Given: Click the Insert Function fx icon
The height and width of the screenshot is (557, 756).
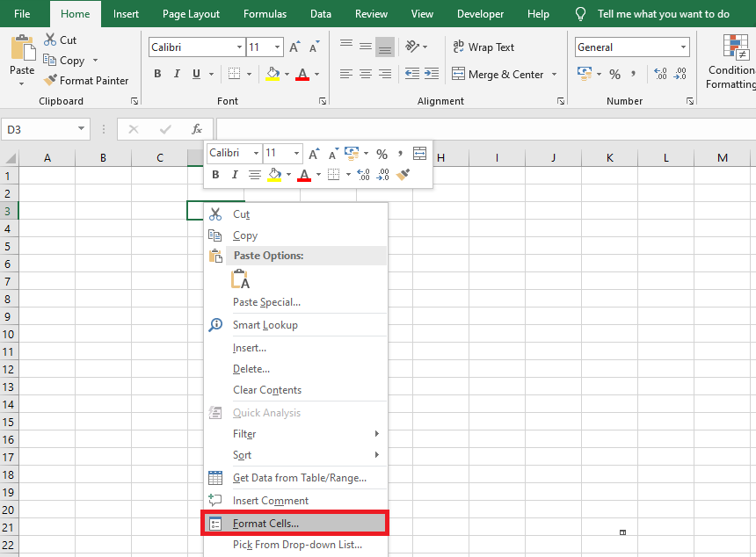Looking at the screenshot, I should 197,129.
